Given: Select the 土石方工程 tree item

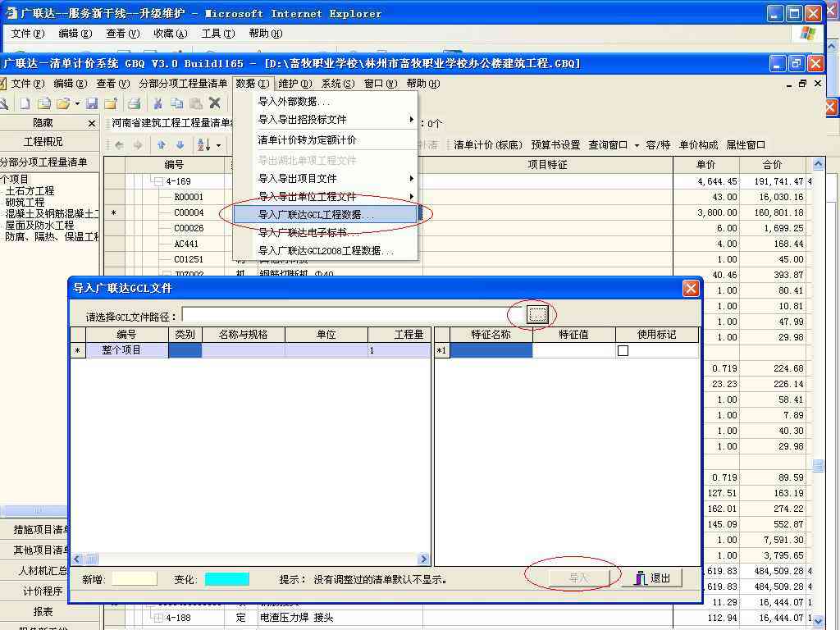Looking at the screenshot, I should (30, 190).
